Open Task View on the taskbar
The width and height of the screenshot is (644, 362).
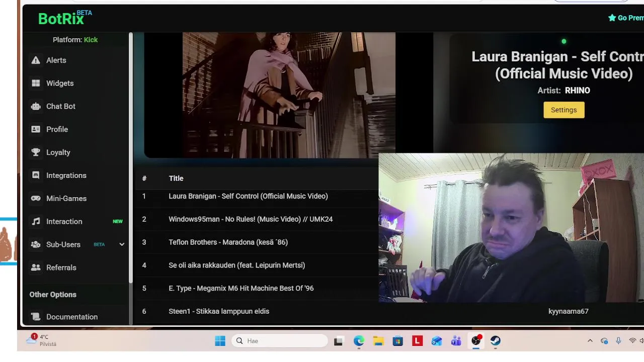coord(339,341)
